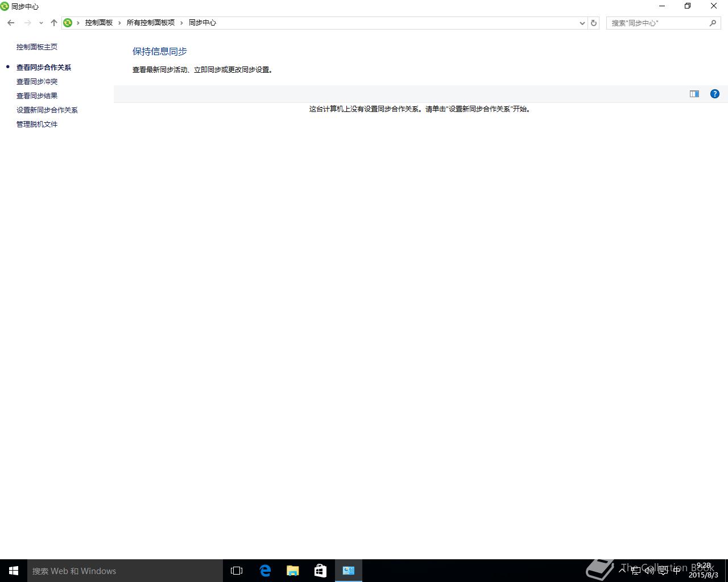Navigate to 所有控制面板项 breadcrumb
The width and height of the screenshot is (728, 582).
[x=151, y=23]
